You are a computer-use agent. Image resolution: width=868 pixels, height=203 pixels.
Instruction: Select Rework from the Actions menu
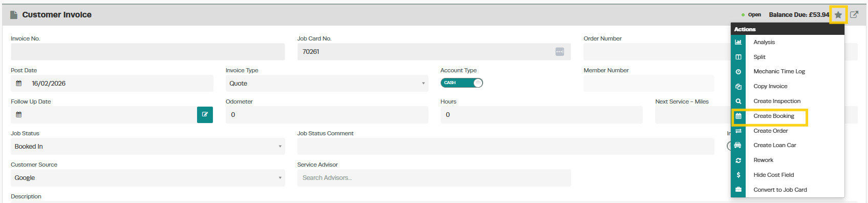coord(763,160)
